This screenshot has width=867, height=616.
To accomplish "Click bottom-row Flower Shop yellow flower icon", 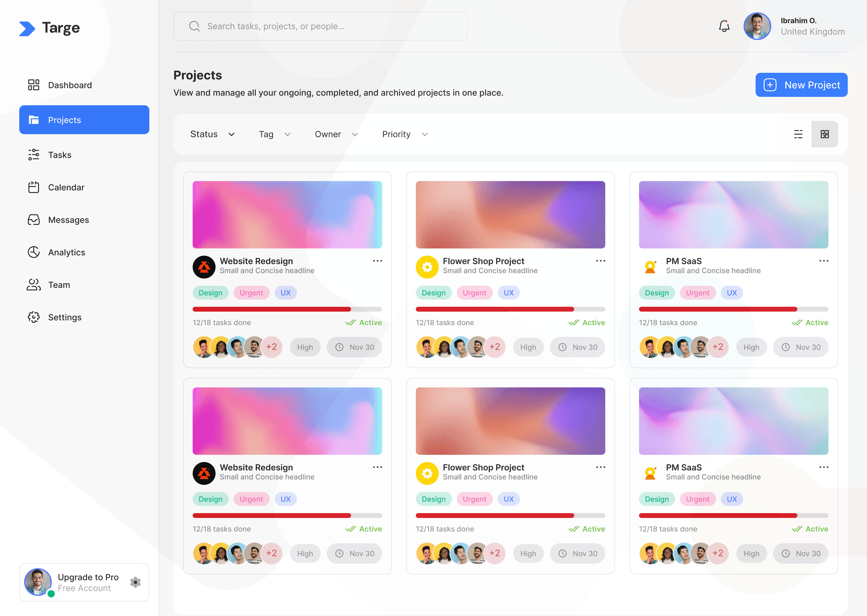I will 427,473.
